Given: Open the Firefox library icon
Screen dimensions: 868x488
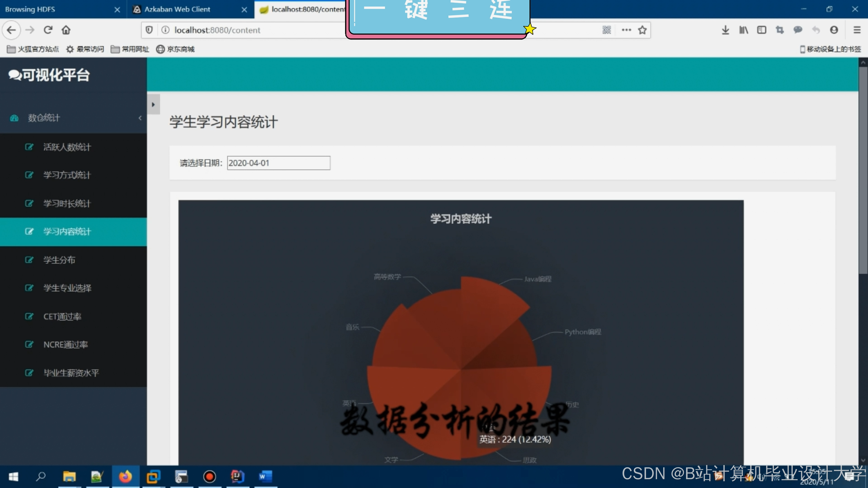Looking at the screenshot, I should (743, 30).
